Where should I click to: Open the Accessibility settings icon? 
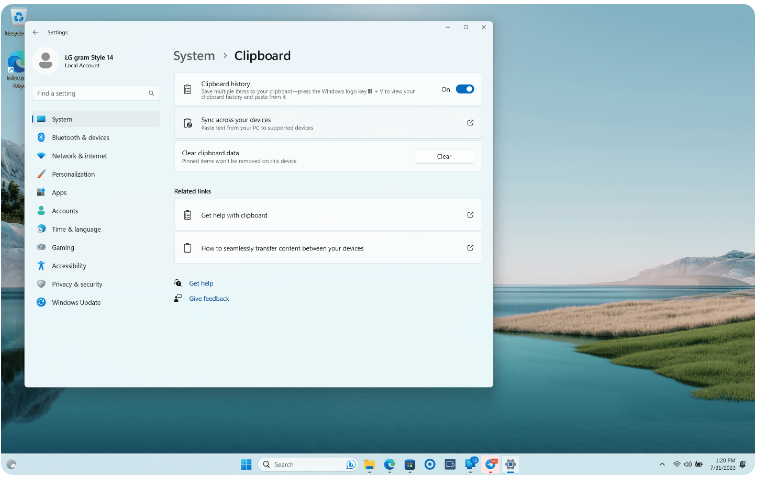click(x=41, y=266)
